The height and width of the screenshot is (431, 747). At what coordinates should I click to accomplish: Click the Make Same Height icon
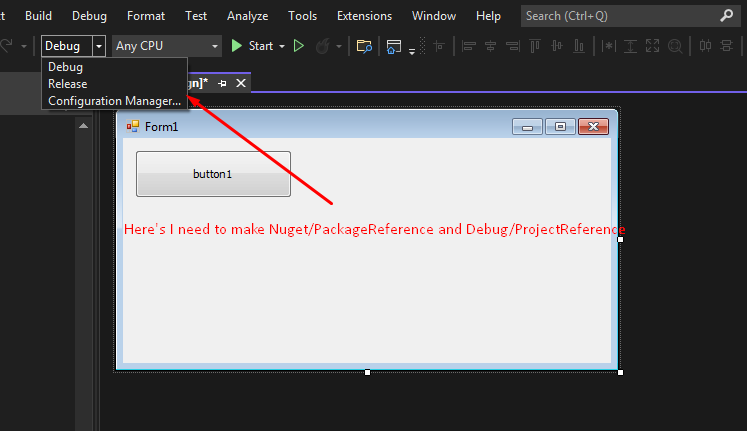[x=630, y=46]
